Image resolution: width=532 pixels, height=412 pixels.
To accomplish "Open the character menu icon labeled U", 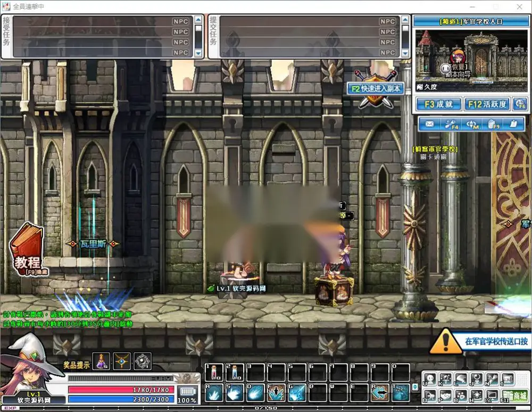I will coord(430,380).
